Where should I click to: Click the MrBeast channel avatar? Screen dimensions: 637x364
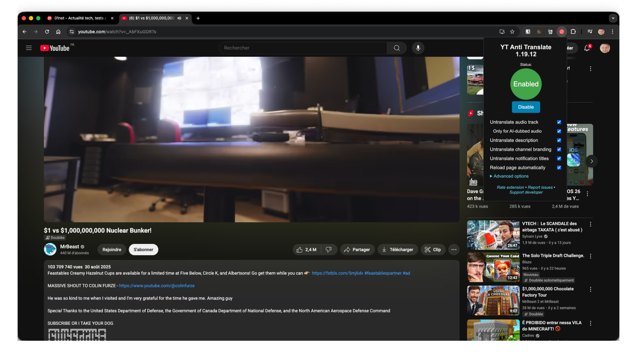[x=50, y=250]
